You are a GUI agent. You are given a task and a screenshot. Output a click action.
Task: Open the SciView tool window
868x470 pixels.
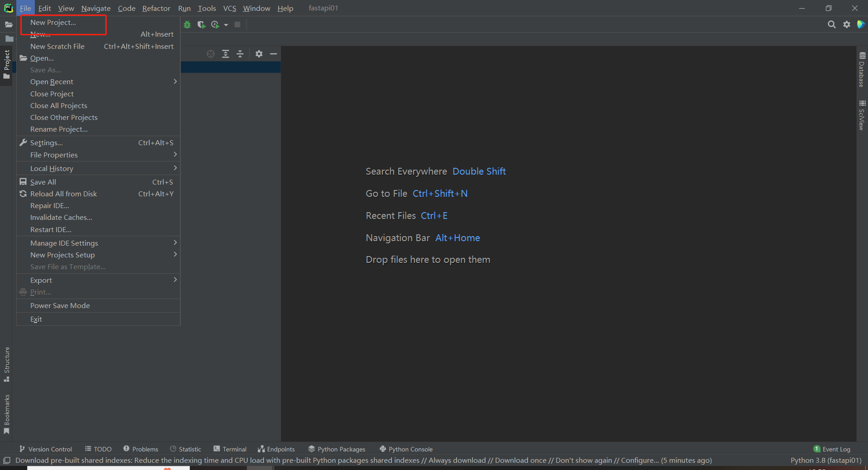(862, 115)
